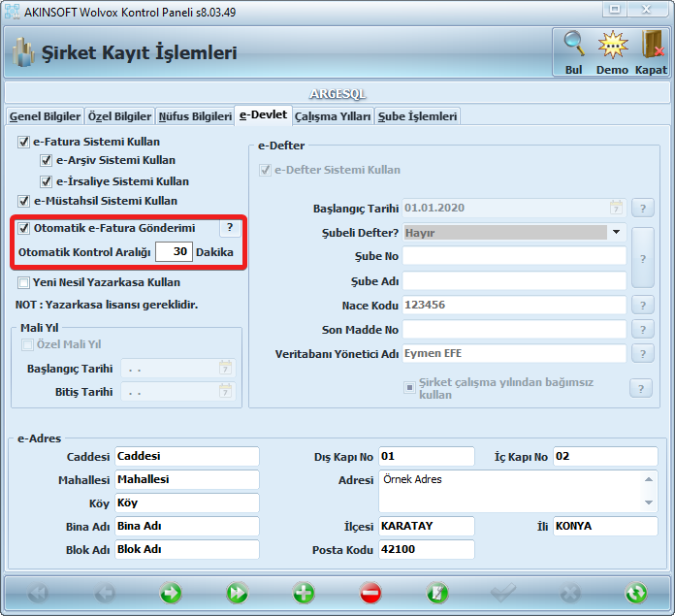Image resolution: width=675 pixels, height=616 pixels.
Task: Go to next record green arrow
Action: click(171, 593)
